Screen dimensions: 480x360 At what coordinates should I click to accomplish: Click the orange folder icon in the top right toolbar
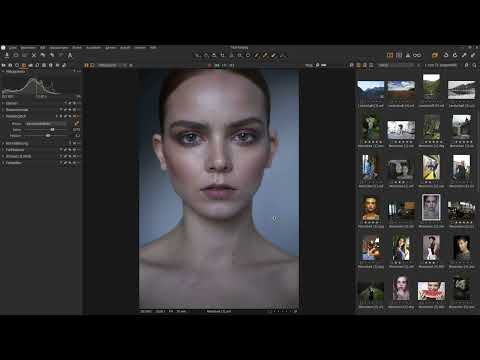pos(435,55)
